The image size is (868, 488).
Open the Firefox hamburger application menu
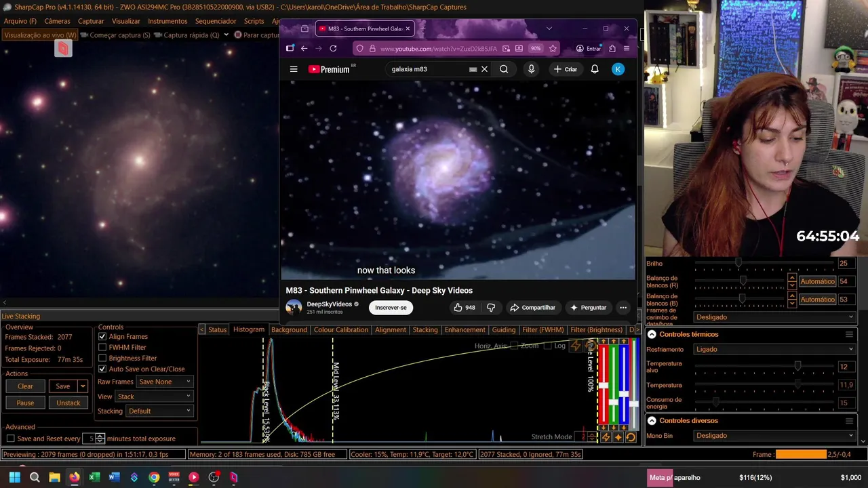[x=627, y=48]
